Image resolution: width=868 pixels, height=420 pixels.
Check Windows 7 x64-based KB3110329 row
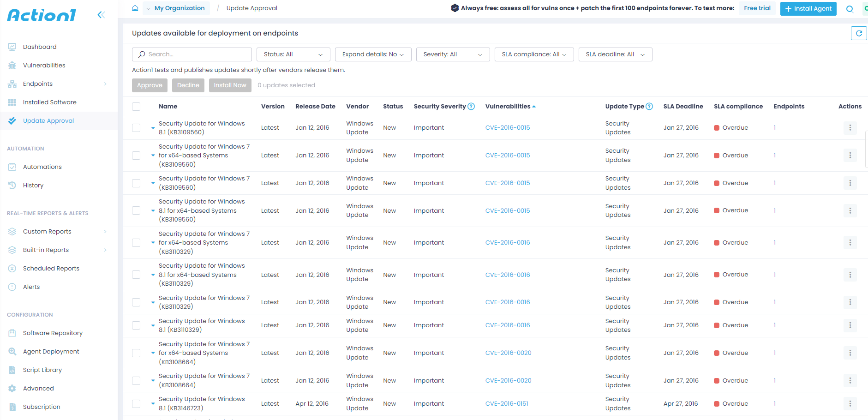pyautogui.click(x=136, y=243)
